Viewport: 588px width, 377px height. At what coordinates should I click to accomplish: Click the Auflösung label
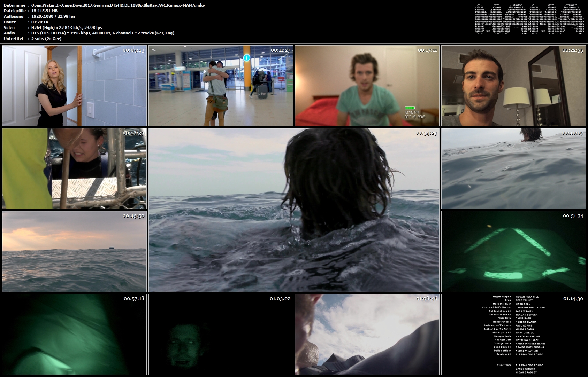click(14, 16)
